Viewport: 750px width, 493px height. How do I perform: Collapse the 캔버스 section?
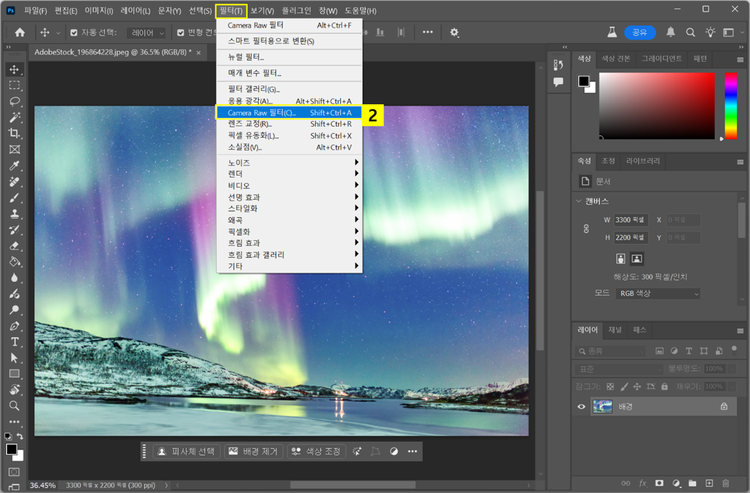click(x=579, y=201)
